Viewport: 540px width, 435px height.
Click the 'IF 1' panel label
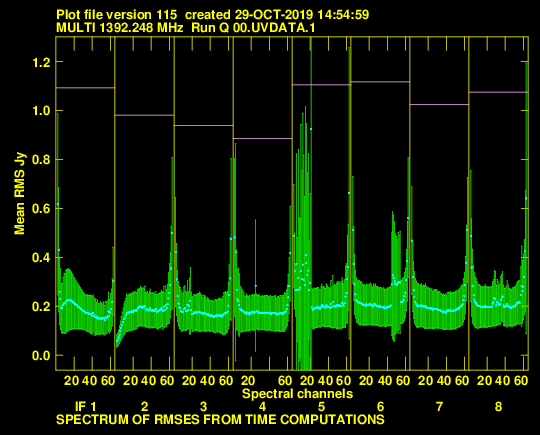tap(85, 406)
